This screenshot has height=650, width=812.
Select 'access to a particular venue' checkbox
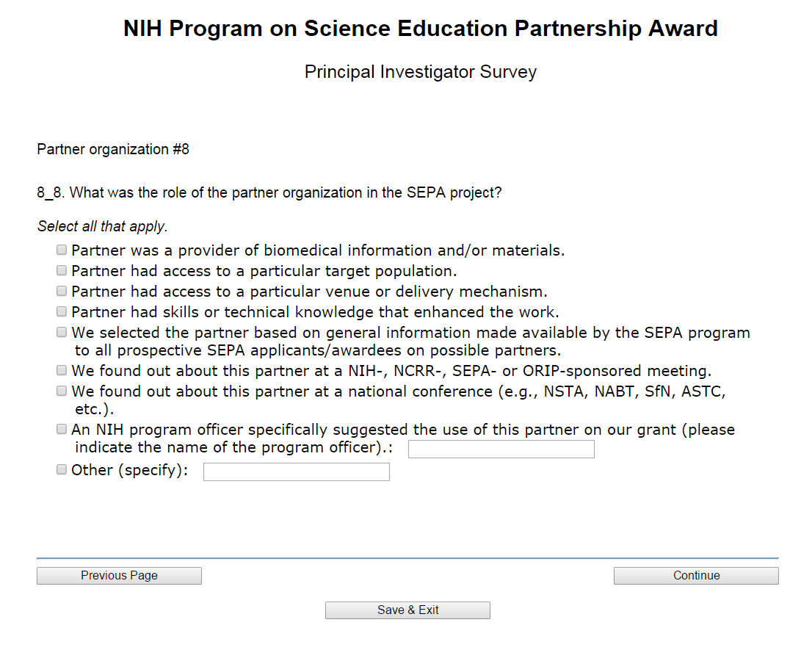[62, 292]
